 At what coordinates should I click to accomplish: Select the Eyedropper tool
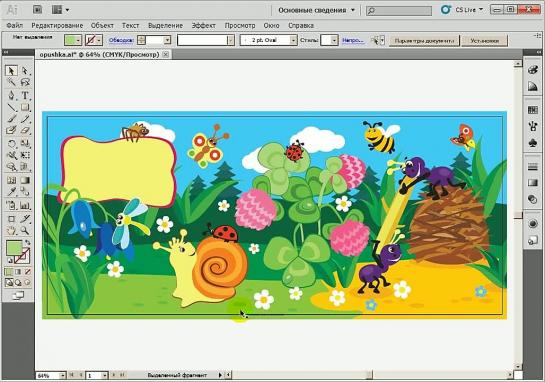[x=11, y=192]
